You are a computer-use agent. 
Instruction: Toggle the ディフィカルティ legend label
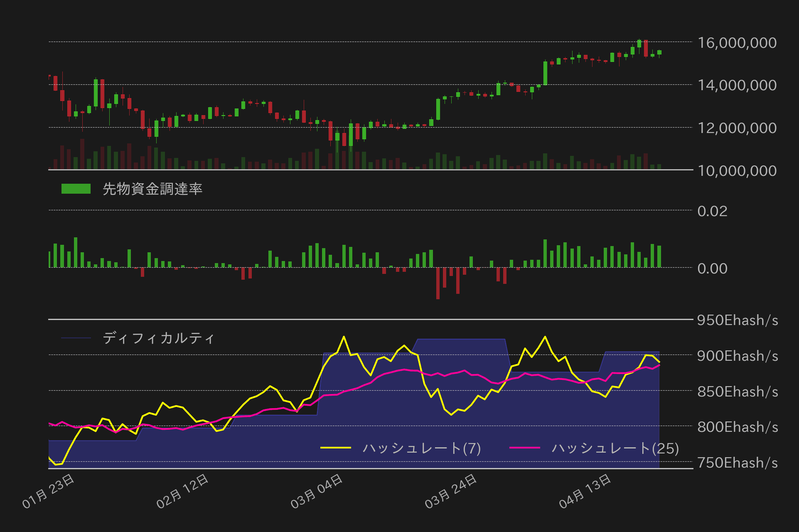coord(158,338)
